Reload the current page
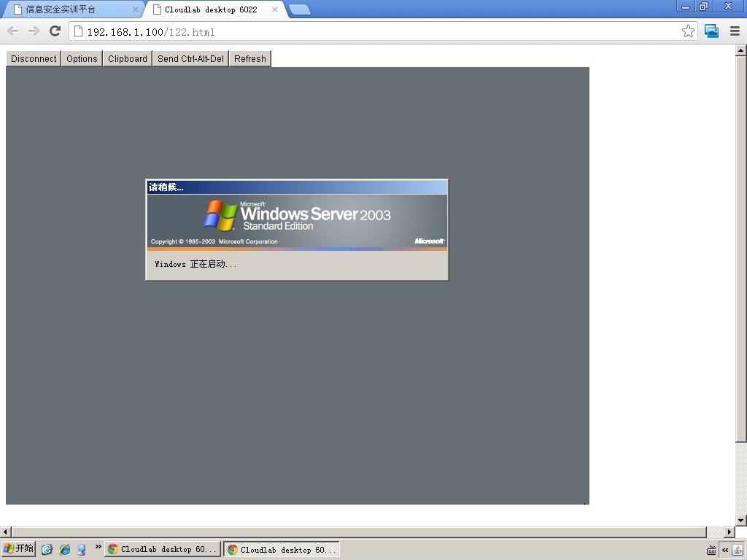 click(x=55, y=31)
